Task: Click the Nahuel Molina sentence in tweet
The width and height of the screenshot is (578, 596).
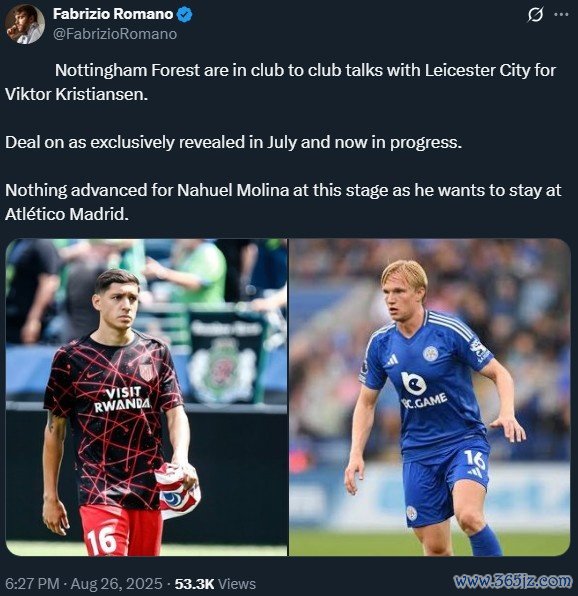Action: [283, 202]
